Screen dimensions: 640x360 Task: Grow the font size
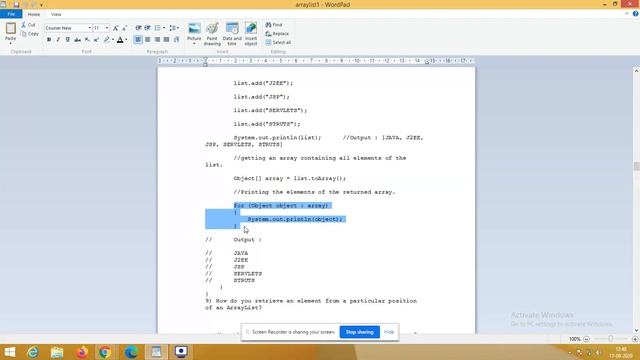116,28
